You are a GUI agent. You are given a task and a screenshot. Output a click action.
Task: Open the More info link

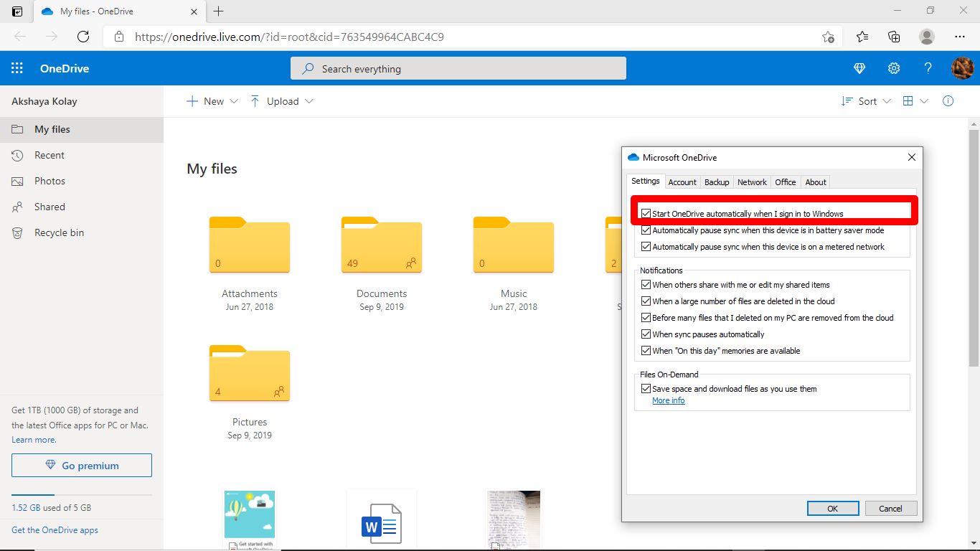669,400
